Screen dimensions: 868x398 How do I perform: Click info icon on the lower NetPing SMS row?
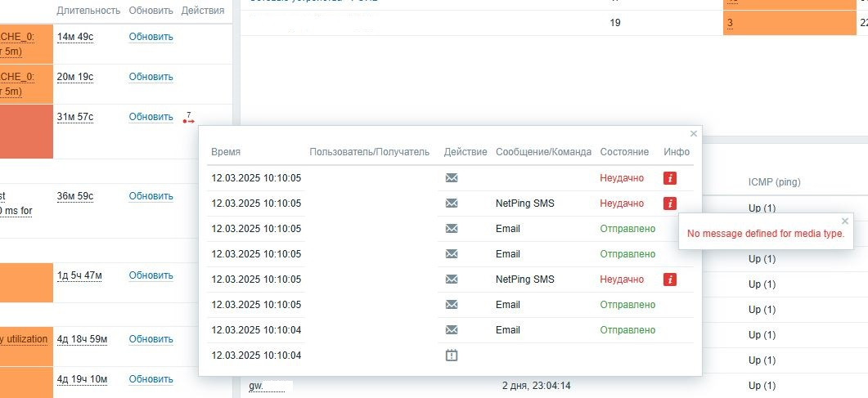pyautogui.click(x=670, y=279)
